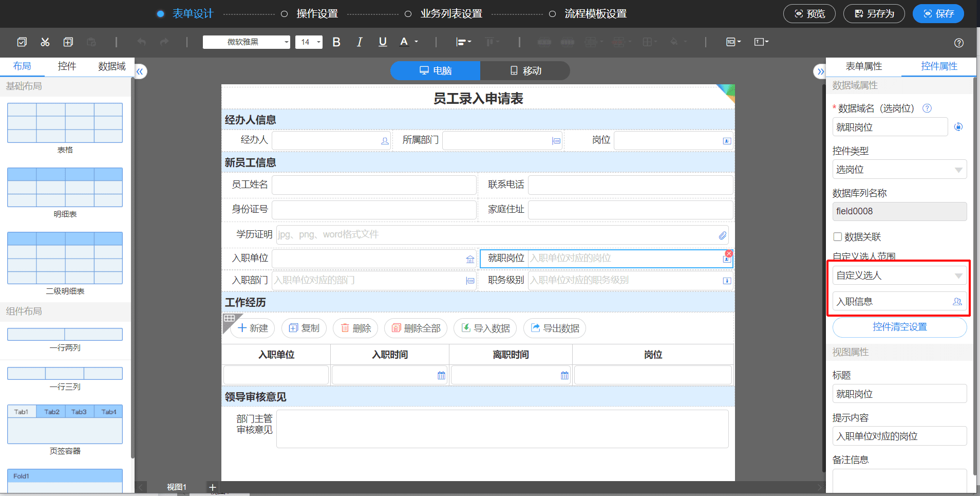Click the select-all checkbox icon in toolbar
This screenshot has width=980, height=496.
[x=22, y=42]
